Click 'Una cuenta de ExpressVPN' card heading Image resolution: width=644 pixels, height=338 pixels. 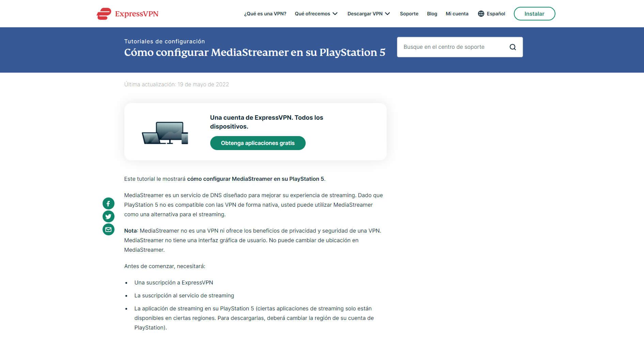coord(266,122)
